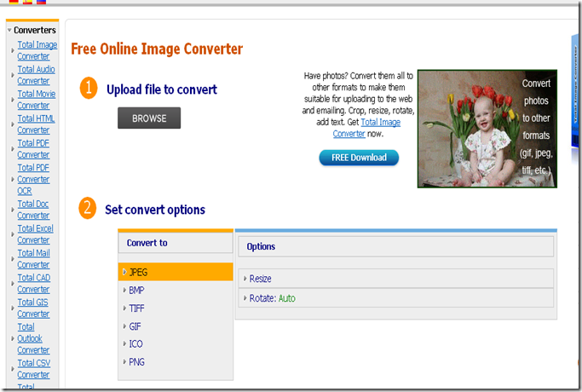Collapse the Converters sidebar section triangle

tap(9, 30)
